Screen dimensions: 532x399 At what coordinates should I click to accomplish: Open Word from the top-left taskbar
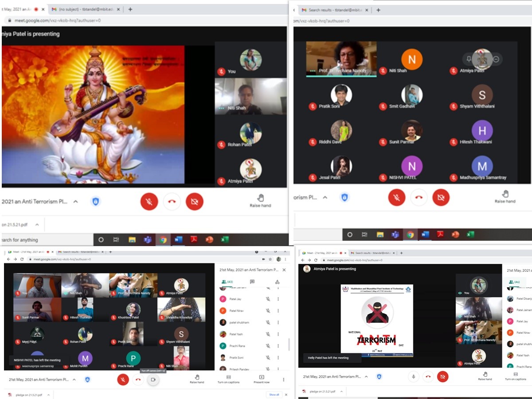[x=179, y=240]
